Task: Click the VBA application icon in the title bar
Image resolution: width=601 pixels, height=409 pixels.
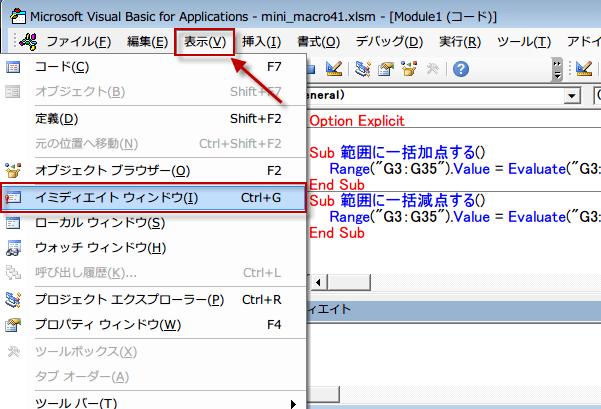Action: coord(18,17)
